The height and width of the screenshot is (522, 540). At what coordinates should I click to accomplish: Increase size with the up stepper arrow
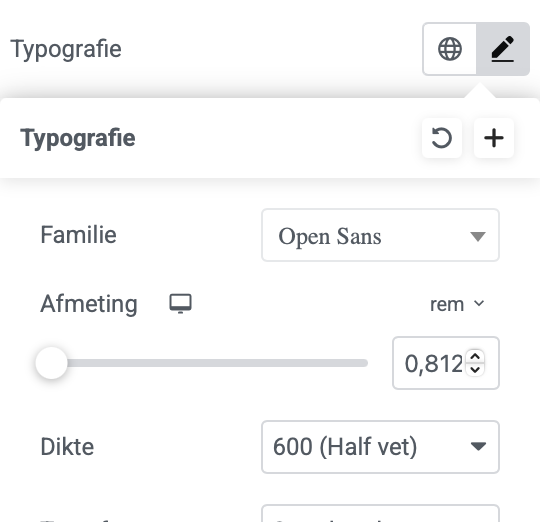click(x=475, y=357)
